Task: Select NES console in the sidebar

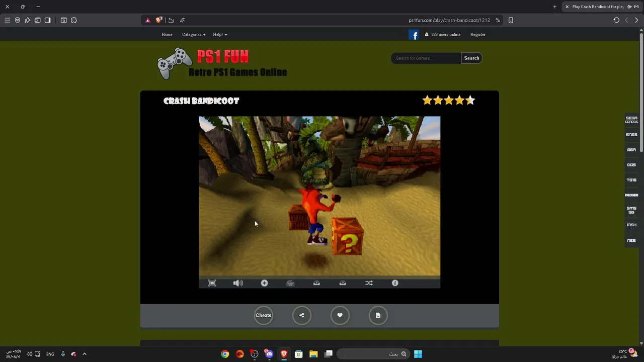Action: pyautogui.click(x=631, y=240)
